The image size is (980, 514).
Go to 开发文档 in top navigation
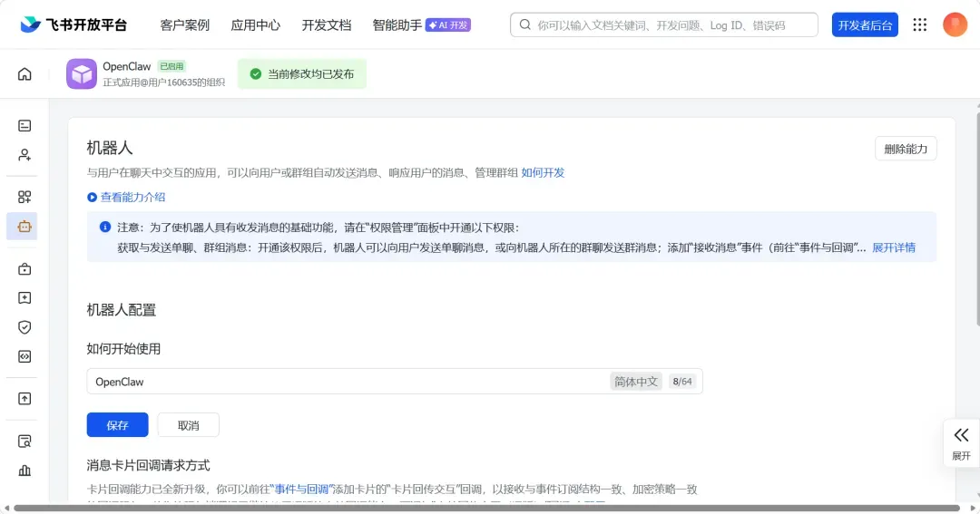[x=327, y=25]
